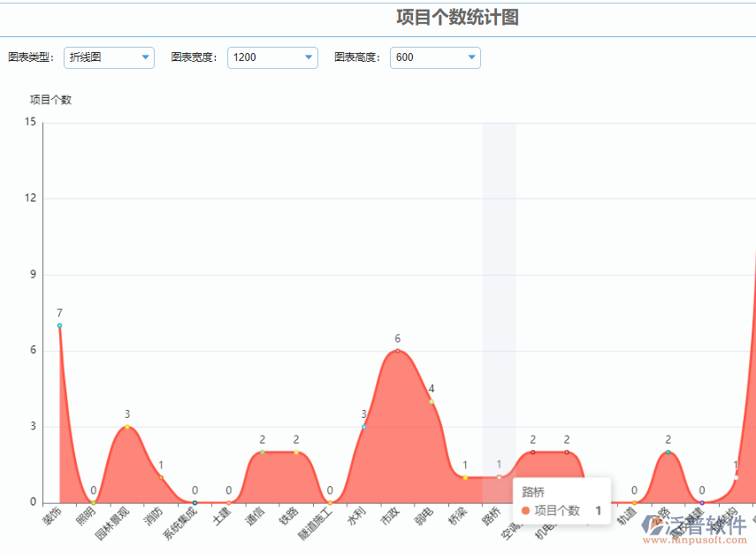This screenshot has height=554, width=756.
Task: Click the 弱电 data point labeled 4
Action: tap(431, 401)
